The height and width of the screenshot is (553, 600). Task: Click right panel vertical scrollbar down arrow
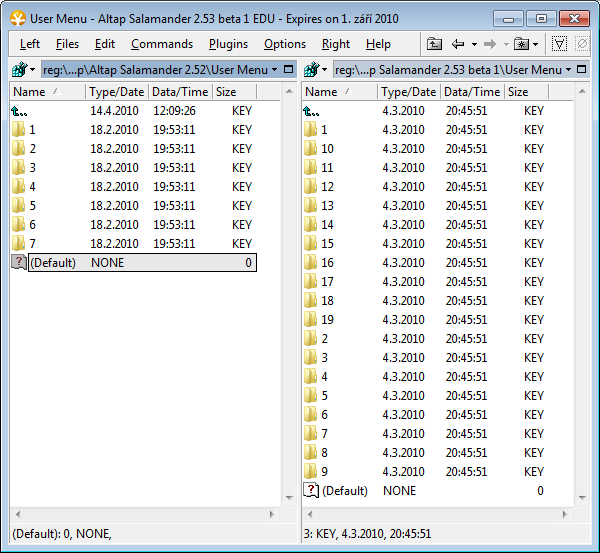(582, 498)
